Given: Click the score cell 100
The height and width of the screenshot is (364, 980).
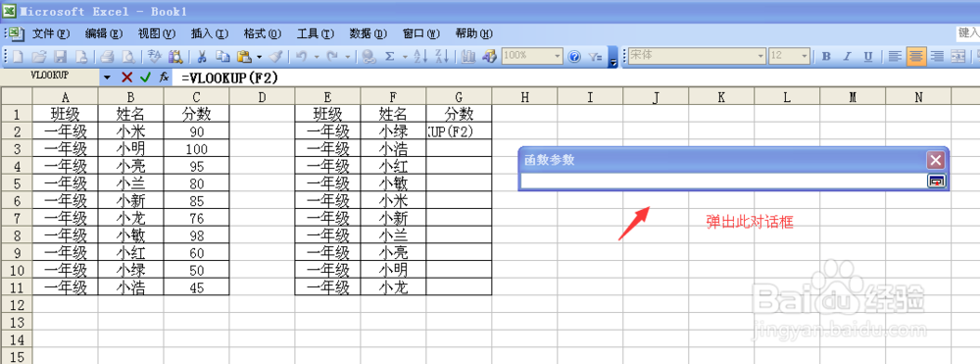Looking at the screenshot, I should [197, 149].
